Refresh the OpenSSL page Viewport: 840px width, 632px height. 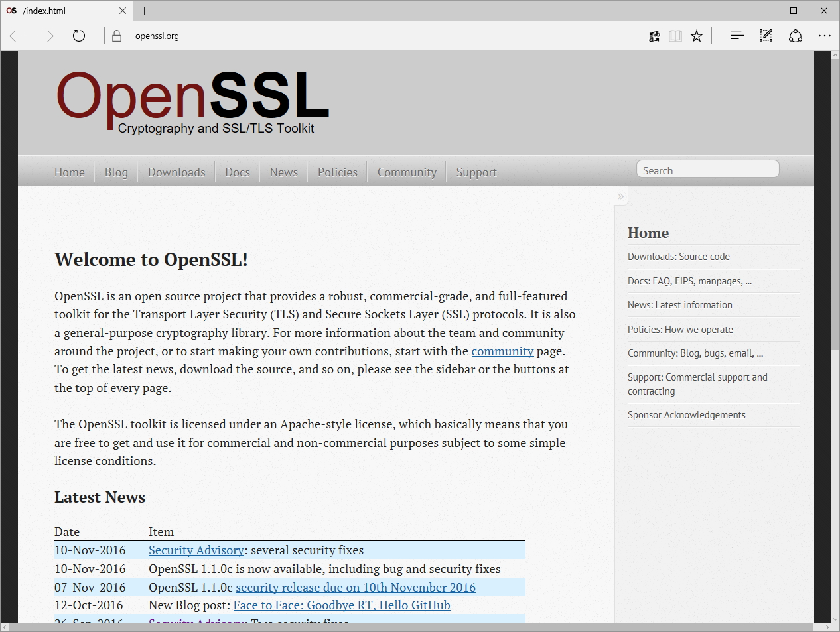pos(79,36)
